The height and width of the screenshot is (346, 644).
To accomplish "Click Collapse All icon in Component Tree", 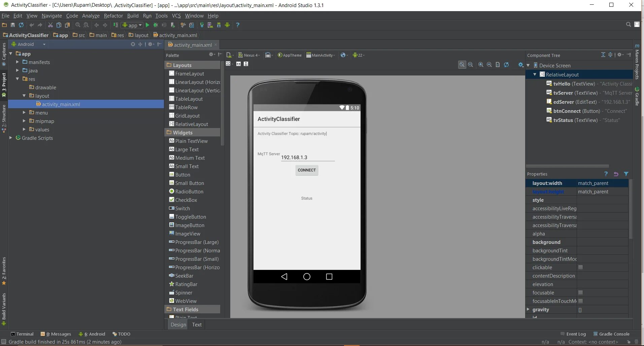I will tap(610, 55).
